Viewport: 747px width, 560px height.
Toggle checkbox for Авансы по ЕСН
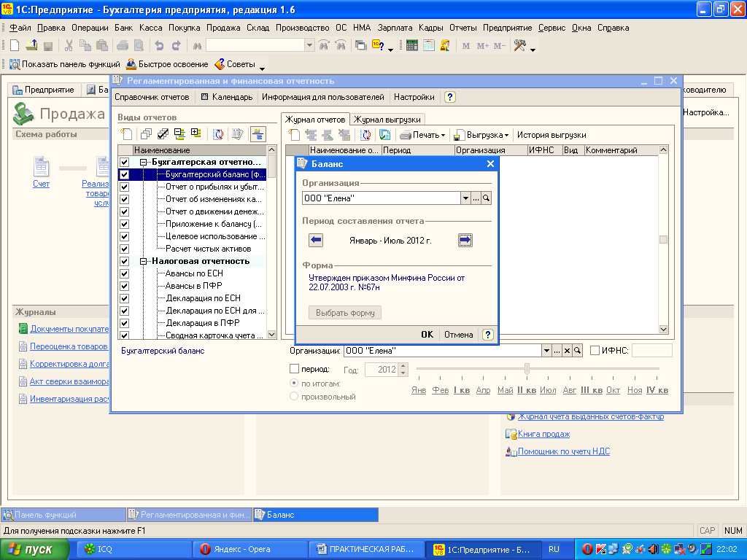[x=124, y=273]
